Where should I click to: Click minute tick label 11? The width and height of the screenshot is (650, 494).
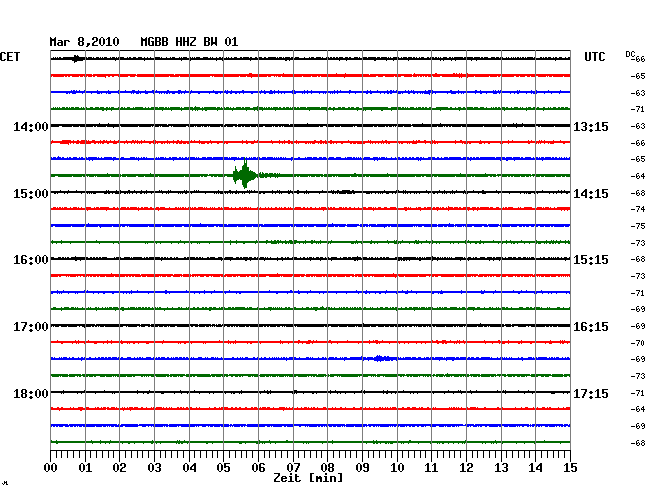pyautogui.click(x=431, y=468)
